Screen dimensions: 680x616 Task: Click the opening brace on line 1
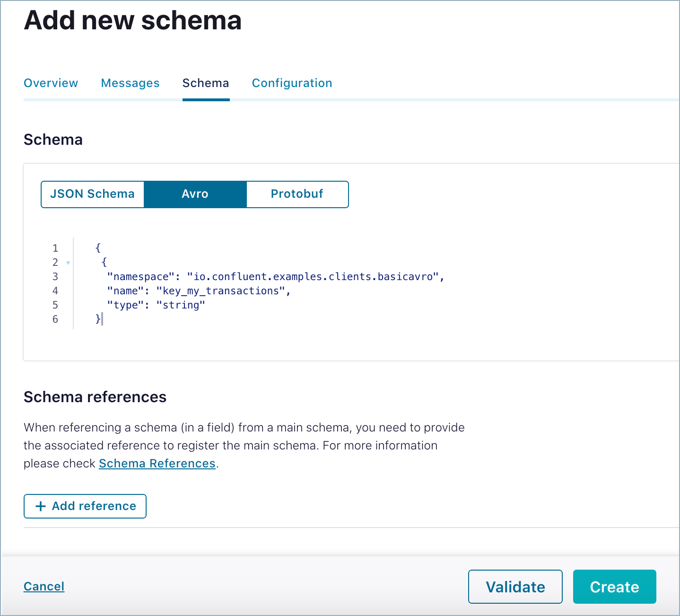click(98, 248)
